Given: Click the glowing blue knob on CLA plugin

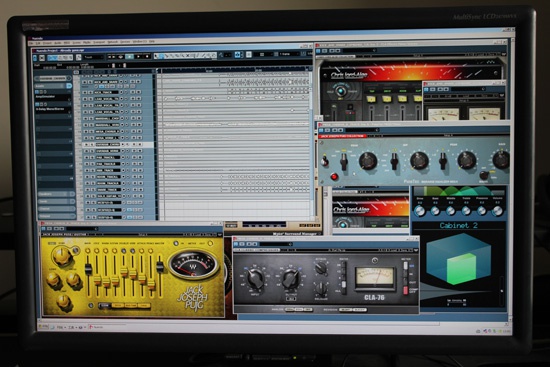Looking at the screenshot, I should coord(341,91).
